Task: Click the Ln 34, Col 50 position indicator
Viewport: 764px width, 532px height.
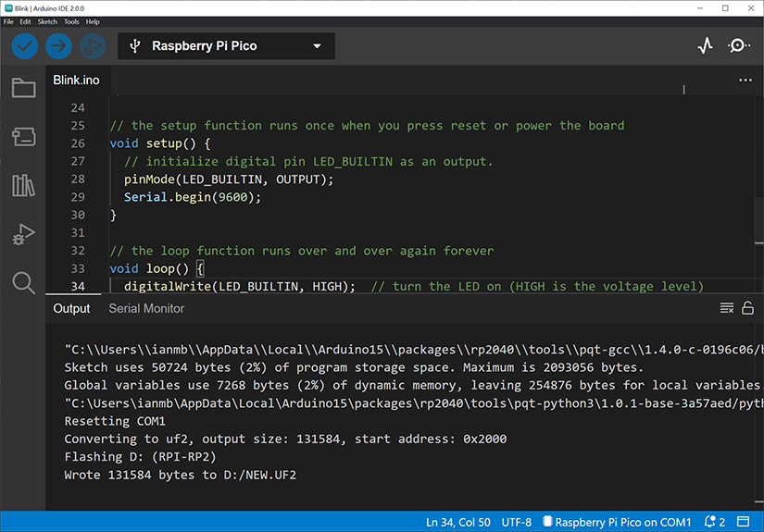Action: coord(457,522)
